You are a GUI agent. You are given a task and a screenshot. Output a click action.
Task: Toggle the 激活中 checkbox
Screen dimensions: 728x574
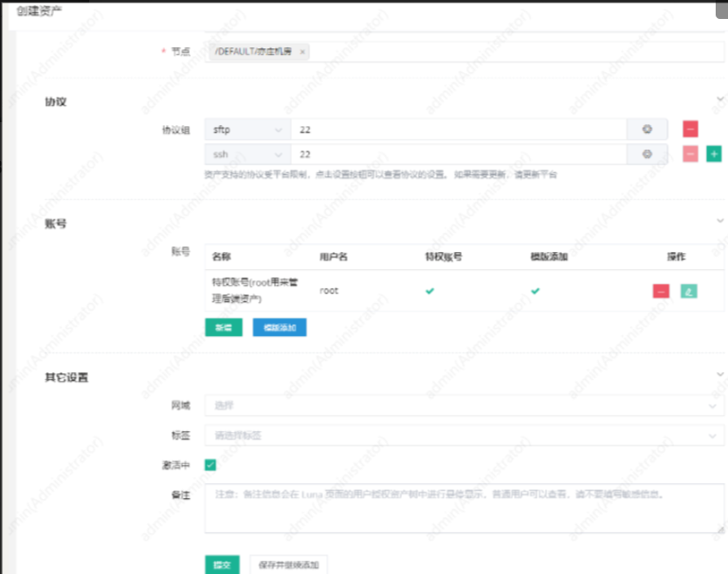point(210,465)
